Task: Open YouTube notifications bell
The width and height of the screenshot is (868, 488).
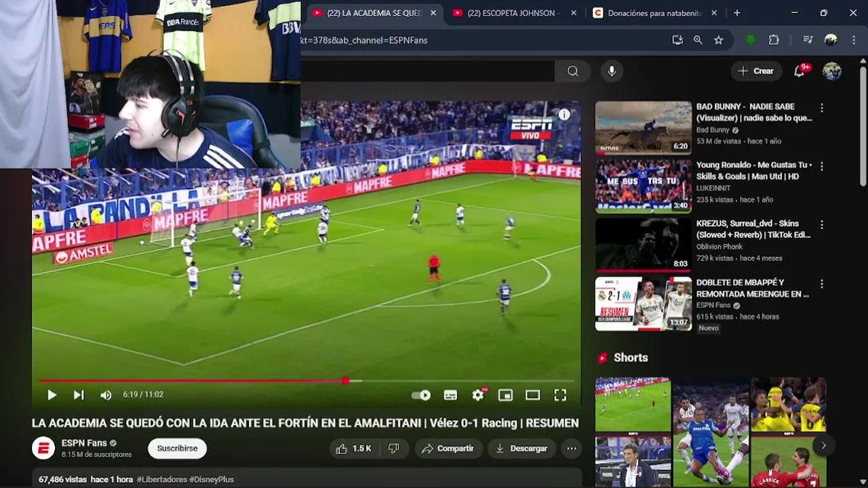Action: coord(800,71)
